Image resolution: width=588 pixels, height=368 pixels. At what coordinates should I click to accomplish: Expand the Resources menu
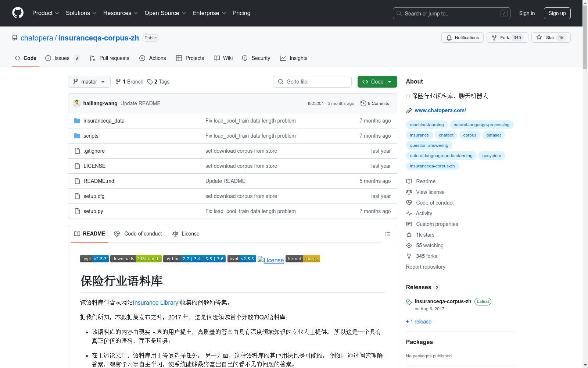click(121, 13)
